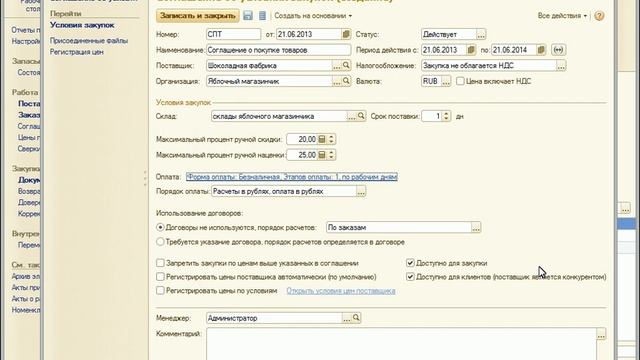The height and width of the screenshot is (360, 640).
Task: Adjust markup percent spinner arrows
Action: pyautogui.click(x=331, y=155)
